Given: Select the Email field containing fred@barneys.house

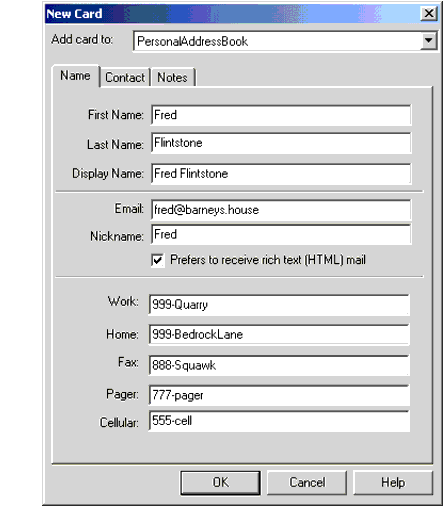Looking at the screenshot, I should coord(281,210).
